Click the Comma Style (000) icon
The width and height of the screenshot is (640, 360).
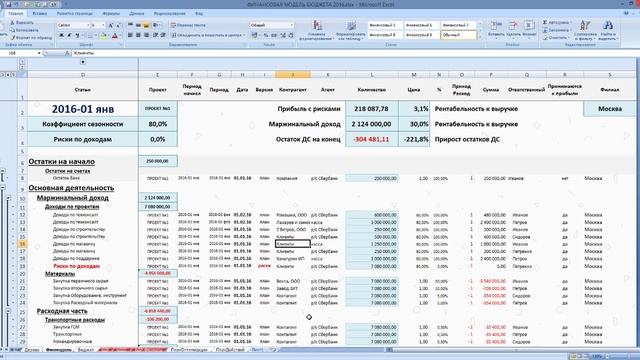274,36
